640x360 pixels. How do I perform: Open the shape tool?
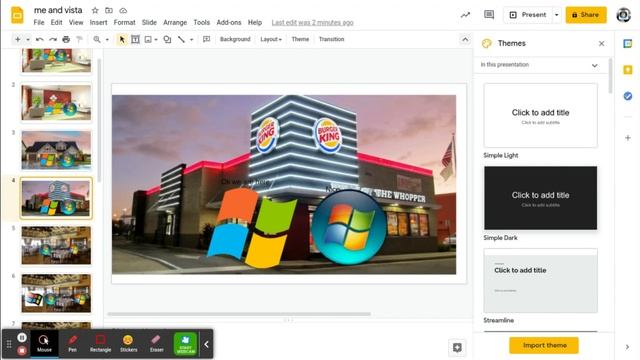tap(167, 39)
